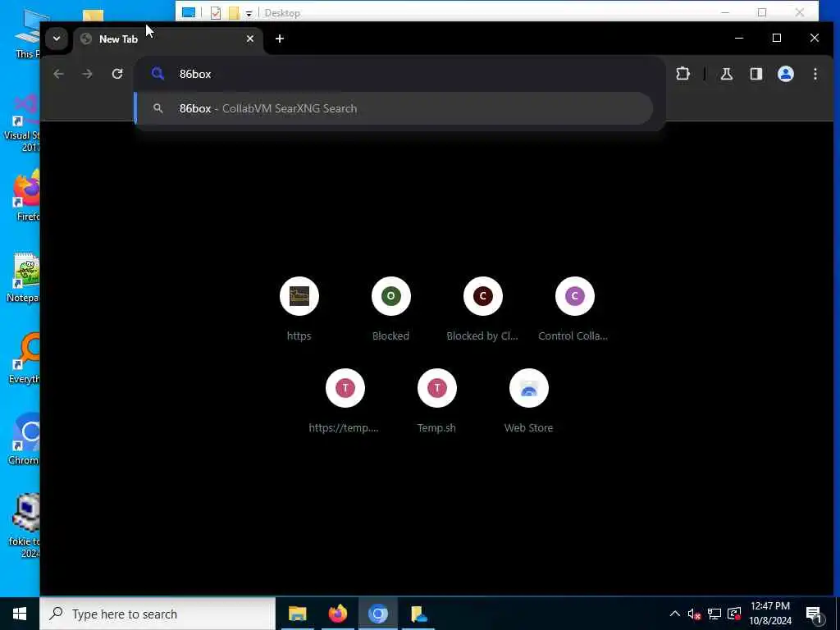840x630 pixels.
Task: Reload the page
Action: (117, 74)
